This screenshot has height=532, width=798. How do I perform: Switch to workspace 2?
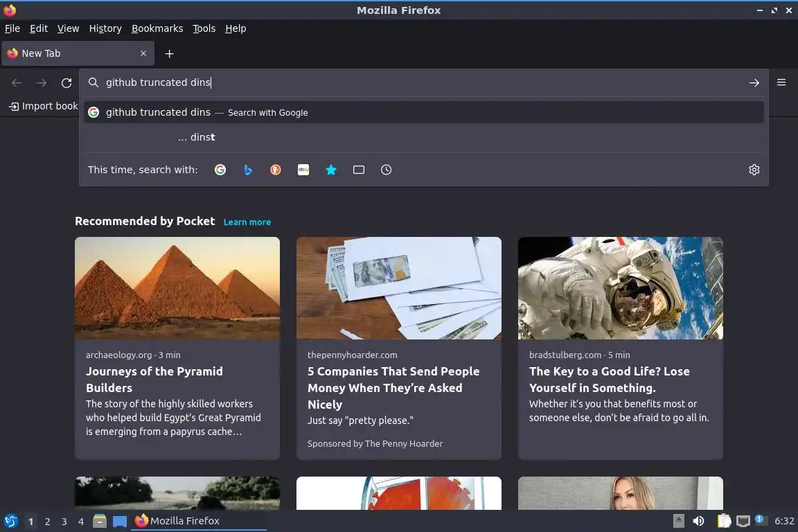pos(47,522)
